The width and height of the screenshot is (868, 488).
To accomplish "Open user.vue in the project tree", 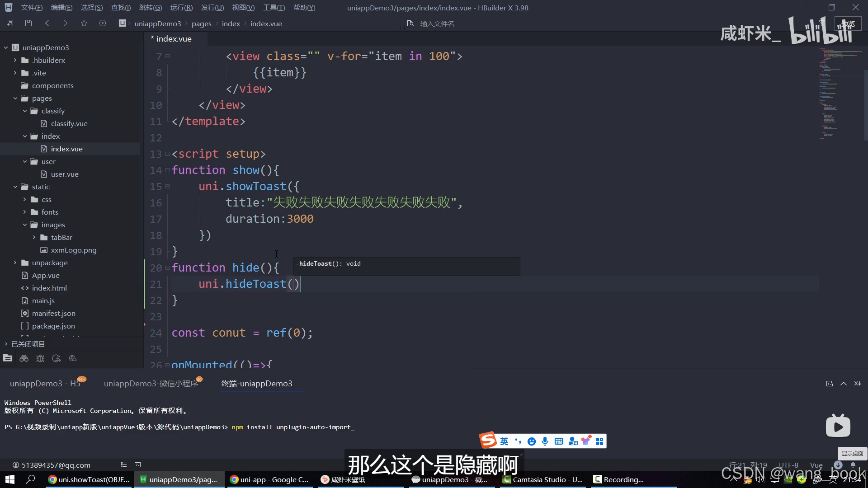I will click(65, 174).
